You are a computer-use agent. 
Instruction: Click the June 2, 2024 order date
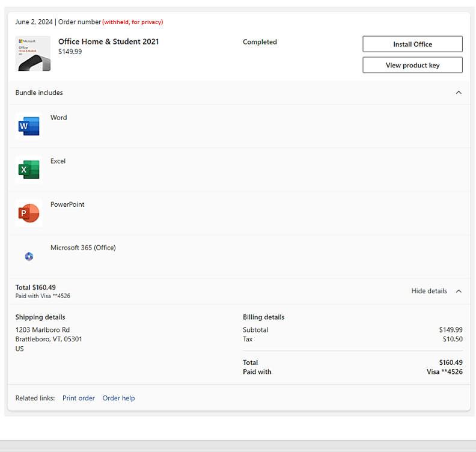click(34, 22)
